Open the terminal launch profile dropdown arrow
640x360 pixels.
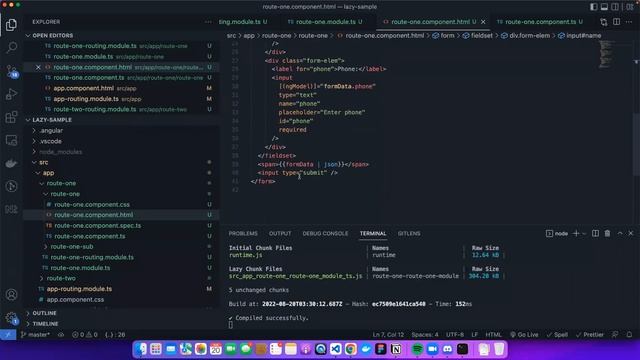584,233
